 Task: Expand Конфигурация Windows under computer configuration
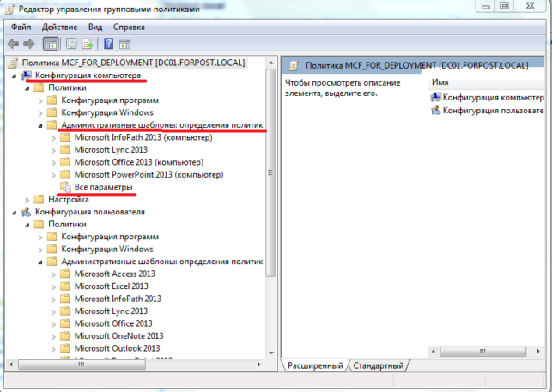pos(40,113)
